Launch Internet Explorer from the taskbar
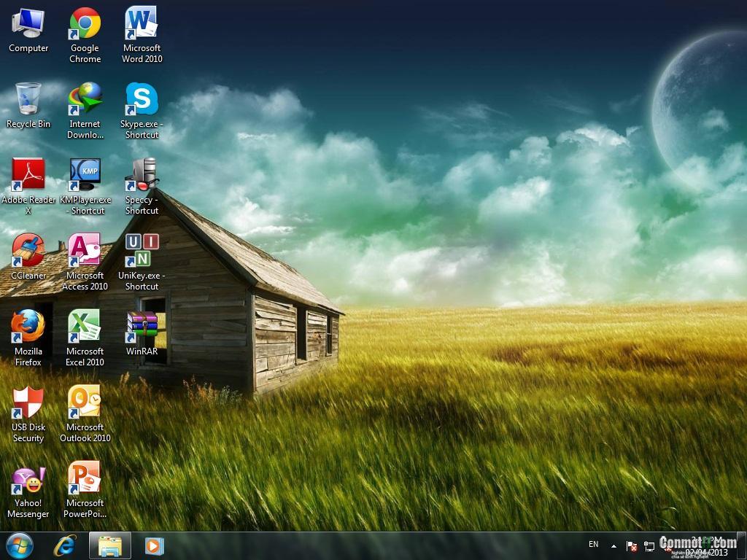The height and width of the screenshot is (560, 747). (x=65, y=545)
